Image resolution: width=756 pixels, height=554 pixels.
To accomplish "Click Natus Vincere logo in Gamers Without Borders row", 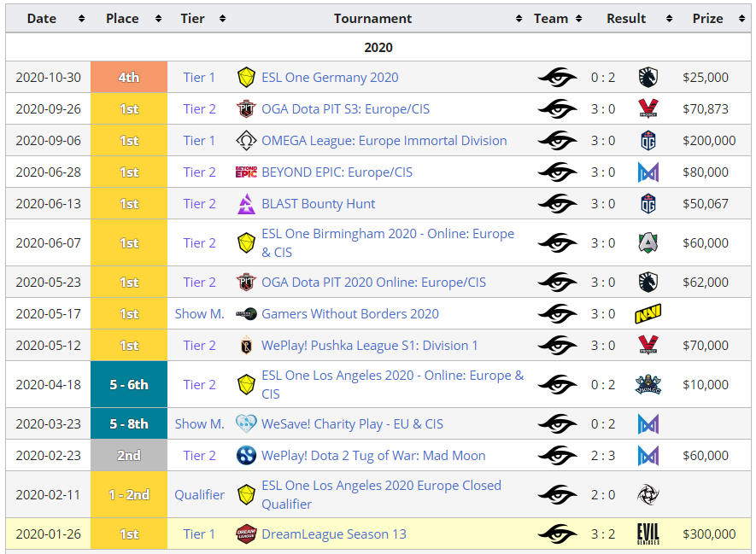I will [648, 314].
